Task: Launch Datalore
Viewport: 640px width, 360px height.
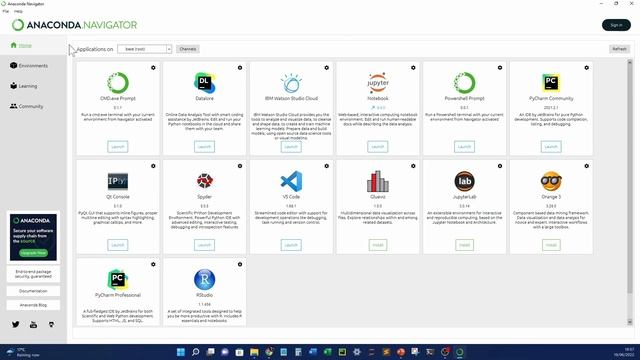Action: pos(204,147)
